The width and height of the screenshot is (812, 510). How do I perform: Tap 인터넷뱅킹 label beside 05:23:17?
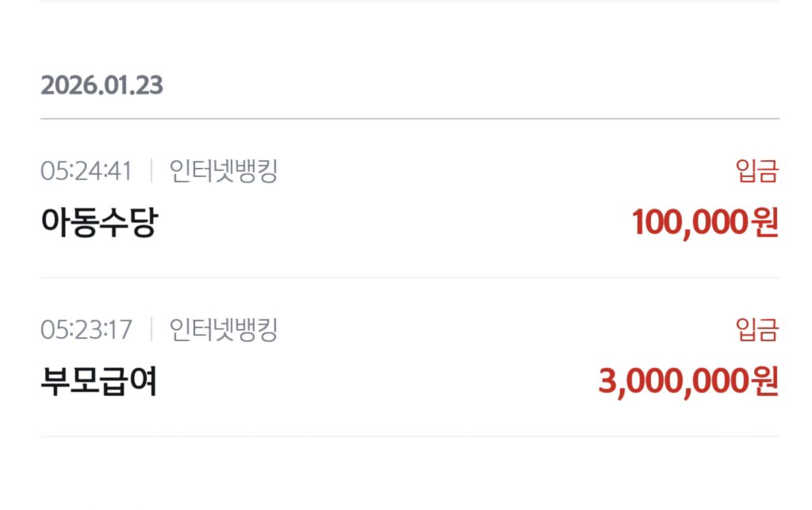pyautogui.click(x=224, y=329)
